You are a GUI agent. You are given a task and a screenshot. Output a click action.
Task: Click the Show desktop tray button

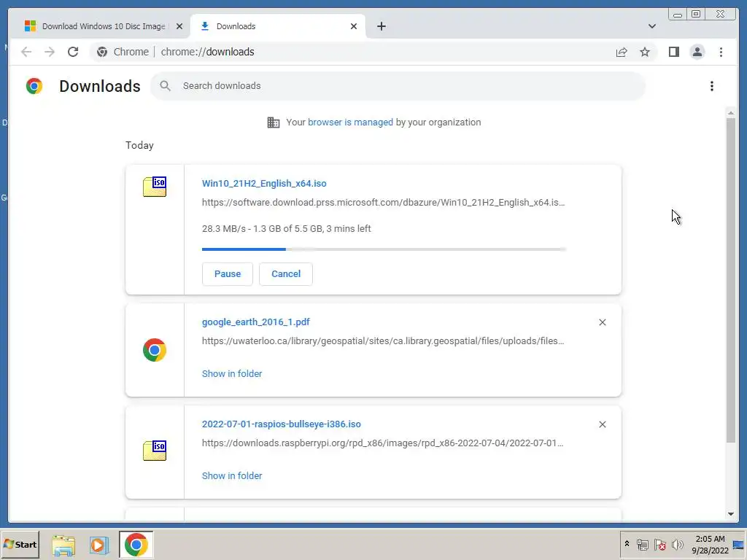click(738, 544)
